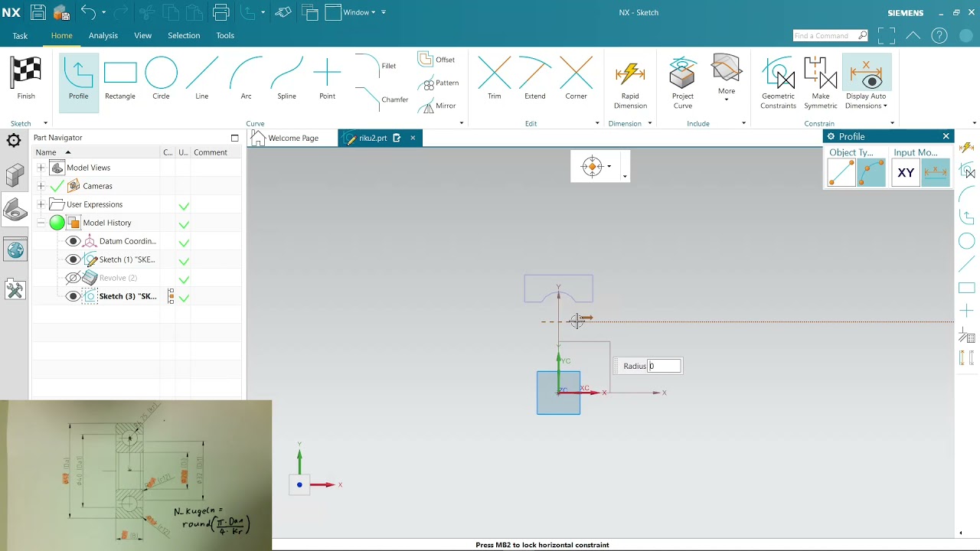This screenshot has height=551, width=980.
Task: Open the Task menu
Action: pyautogui.click(x=20, y=36)
